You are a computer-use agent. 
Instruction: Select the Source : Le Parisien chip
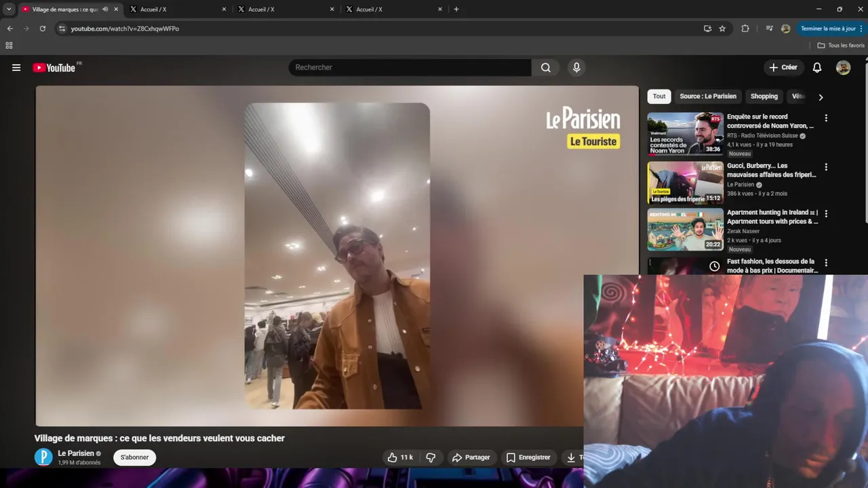(x=708, y=96)
